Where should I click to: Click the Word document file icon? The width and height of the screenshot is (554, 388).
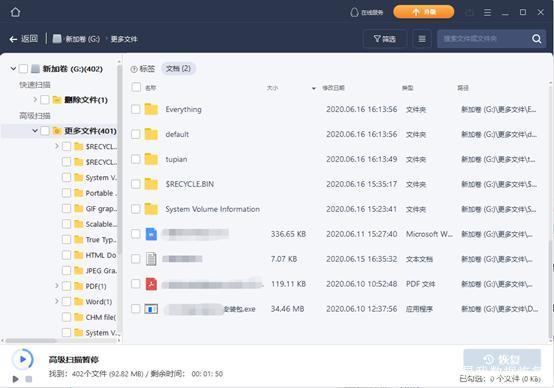click(151, 234)
